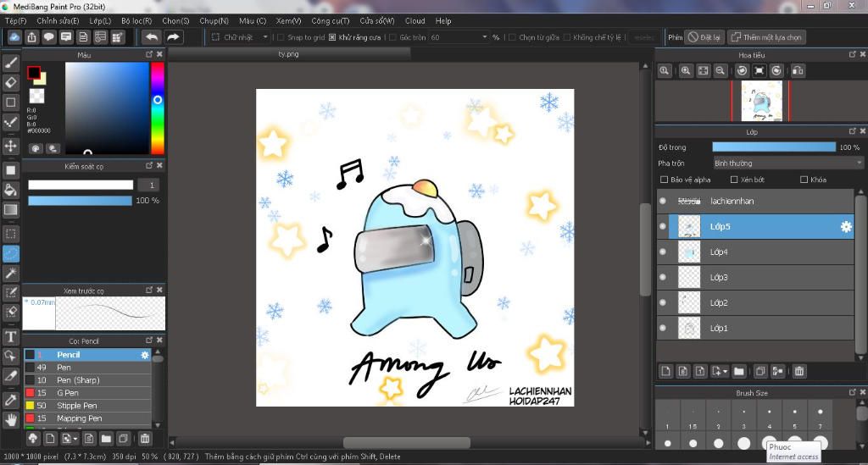
Task: Select the Pen (Sharp) brush
Action: [x=87, y=380]
